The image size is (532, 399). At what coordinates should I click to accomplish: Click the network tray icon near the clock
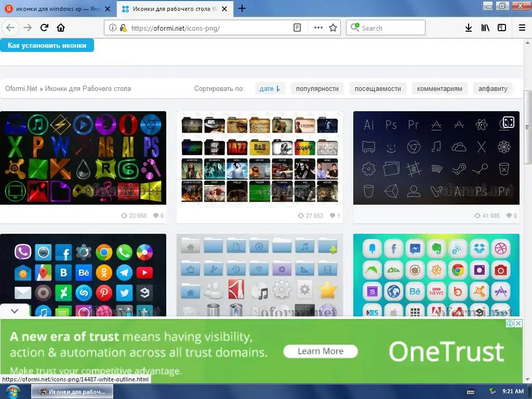tap(493, 392)
